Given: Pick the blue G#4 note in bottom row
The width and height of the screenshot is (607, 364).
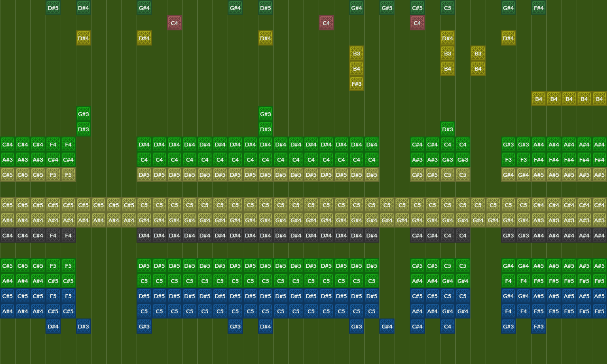Looking at the screenshot, I should coord(387,327).
